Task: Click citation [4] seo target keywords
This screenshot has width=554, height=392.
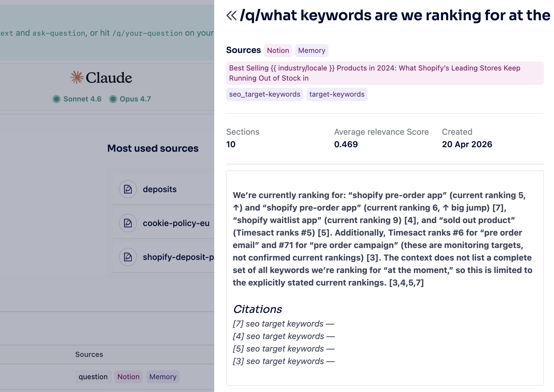Action: [284, 336]
